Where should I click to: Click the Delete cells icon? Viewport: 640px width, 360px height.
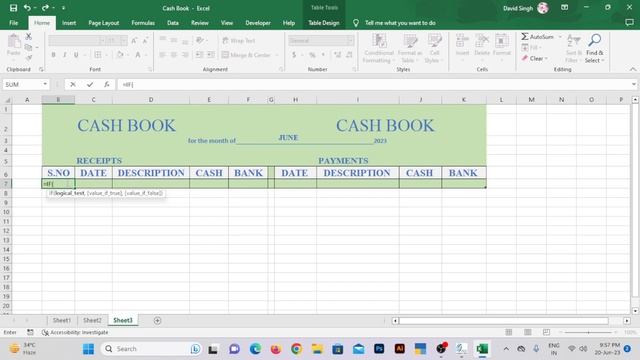click(482, 41)
